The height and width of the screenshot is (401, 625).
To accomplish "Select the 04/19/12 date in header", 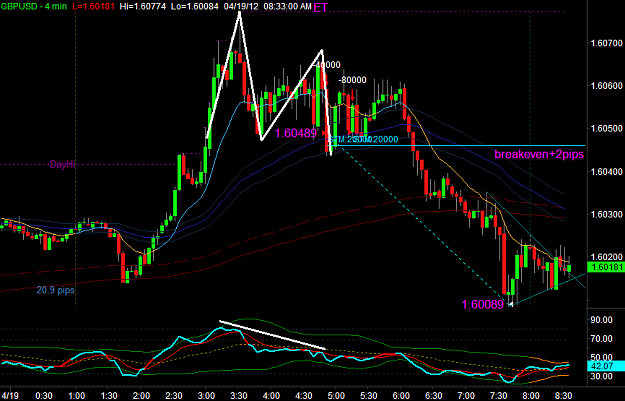I will click(240, 6).
